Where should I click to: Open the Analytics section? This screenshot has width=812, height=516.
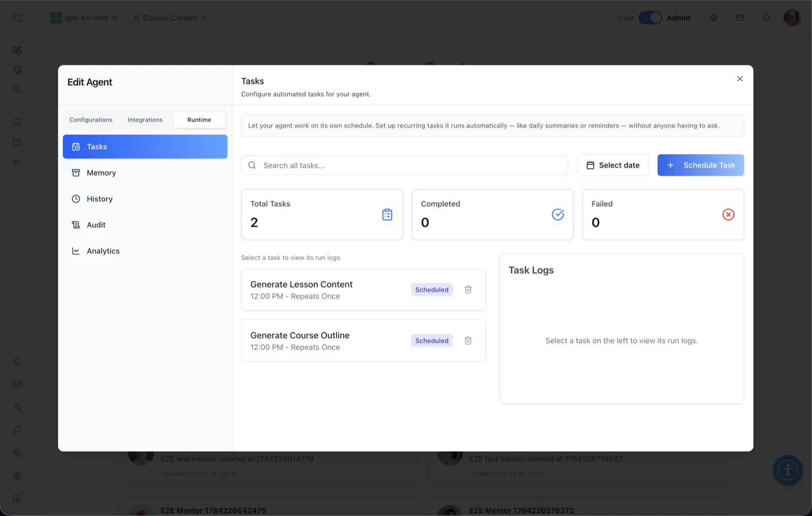click(x=145, y=251)
